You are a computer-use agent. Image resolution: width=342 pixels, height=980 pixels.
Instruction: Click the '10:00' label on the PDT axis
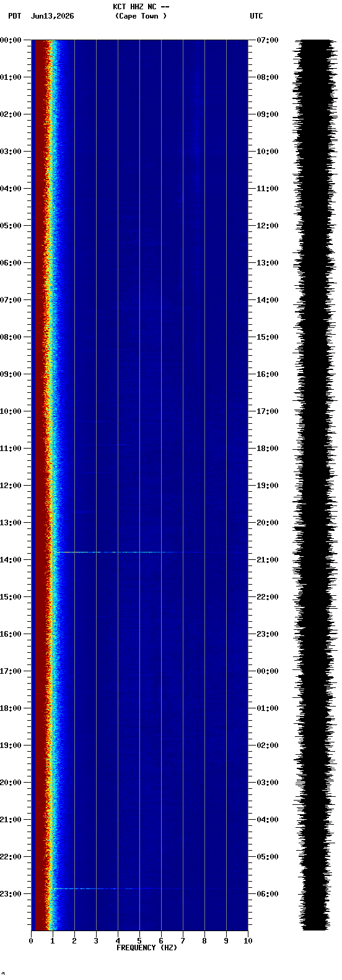click(x=11, y=411)
